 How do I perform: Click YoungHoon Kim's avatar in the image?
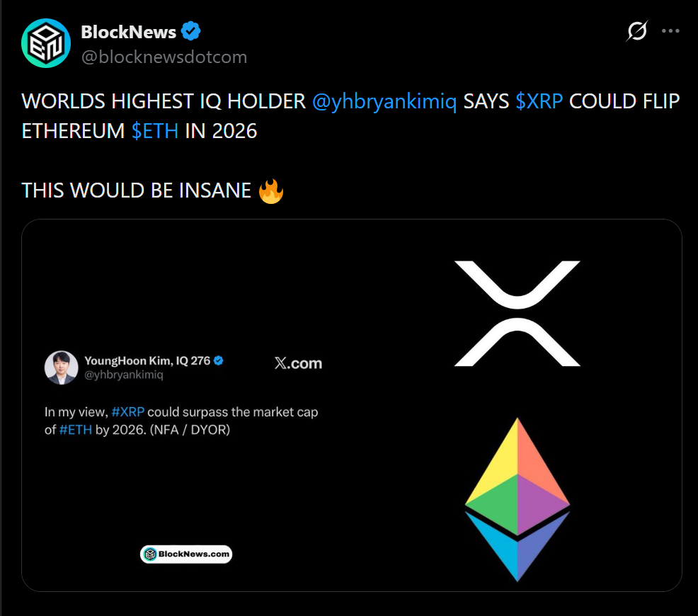click(62, 367)
